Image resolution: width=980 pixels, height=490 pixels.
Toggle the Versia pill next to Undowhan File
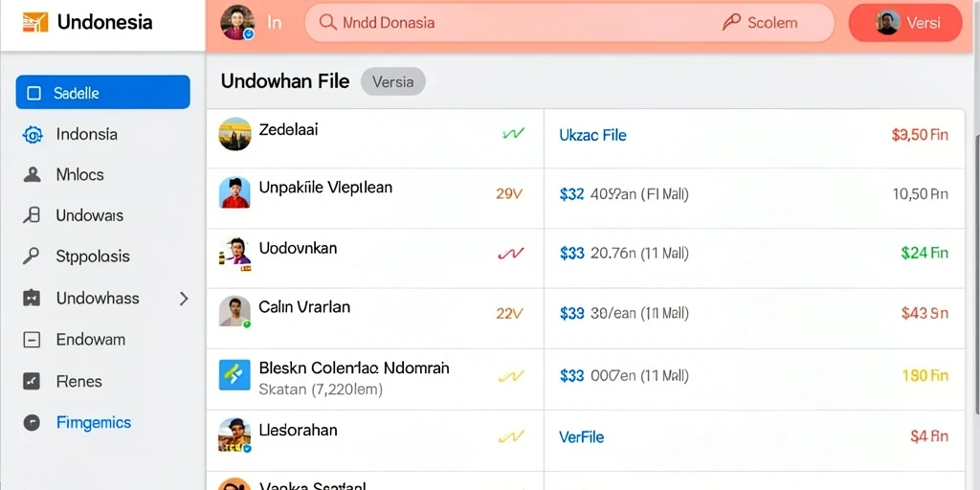pyautogui.click(x=393, y=82)
